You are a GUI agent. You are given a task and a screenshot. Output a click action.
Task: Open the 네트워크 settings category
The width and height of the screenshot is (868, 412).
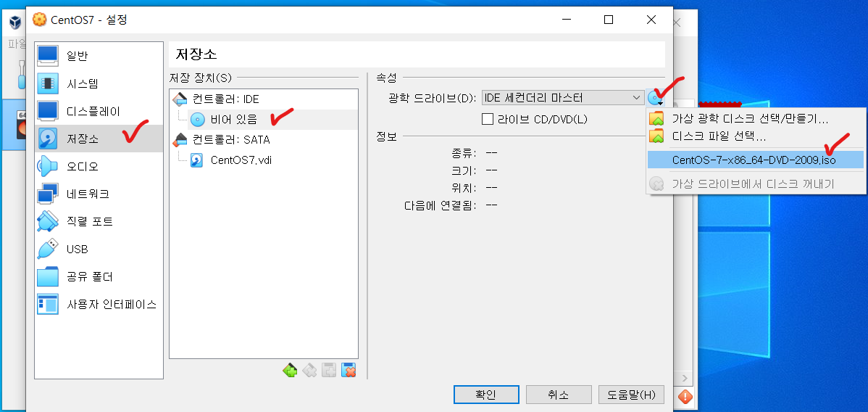(x=99, y=194)
